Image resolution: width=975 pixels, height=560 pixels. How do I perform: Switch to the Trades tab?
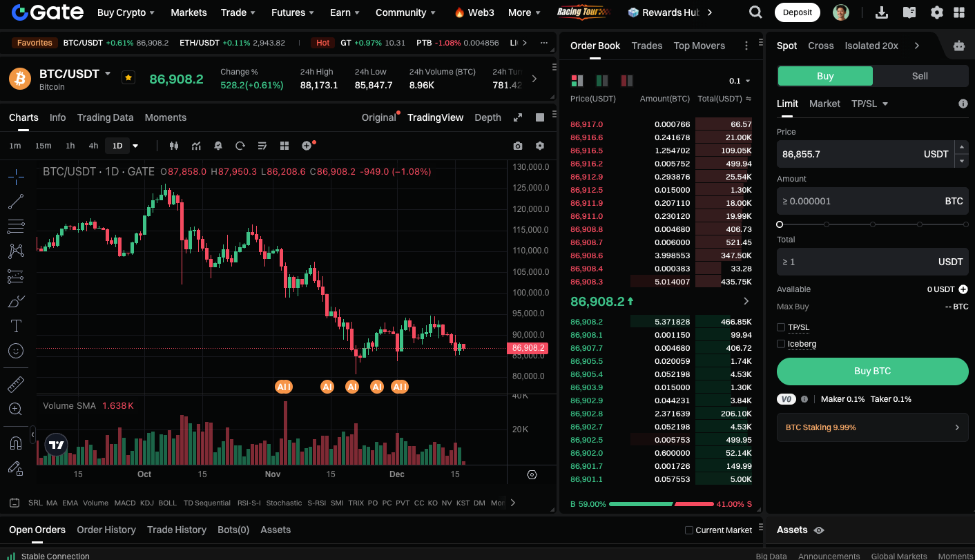click(647, 46)
